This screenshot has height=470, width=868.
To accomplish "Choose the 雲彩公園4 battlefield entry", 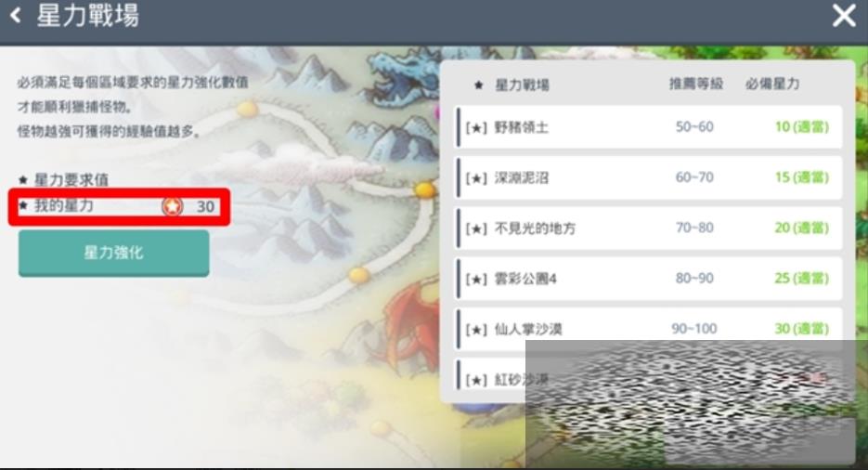I will coord(649,279).
